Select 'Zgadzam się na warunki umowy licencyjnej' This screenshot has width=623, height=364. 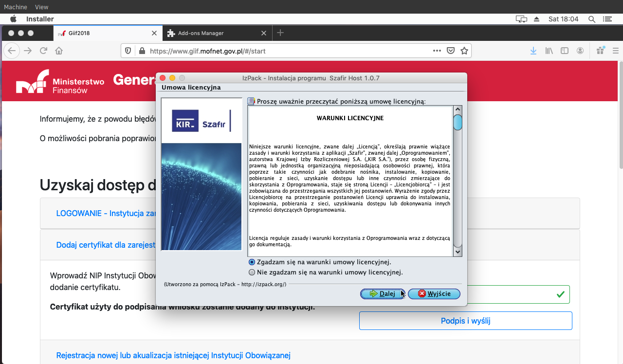(x=252, y=262)
